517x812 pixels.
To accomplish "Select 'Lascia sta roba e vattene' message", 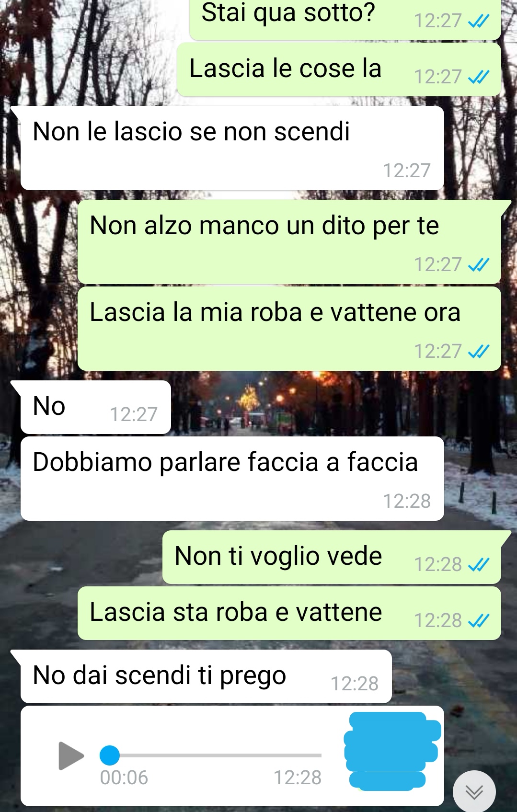I will 289,613.
